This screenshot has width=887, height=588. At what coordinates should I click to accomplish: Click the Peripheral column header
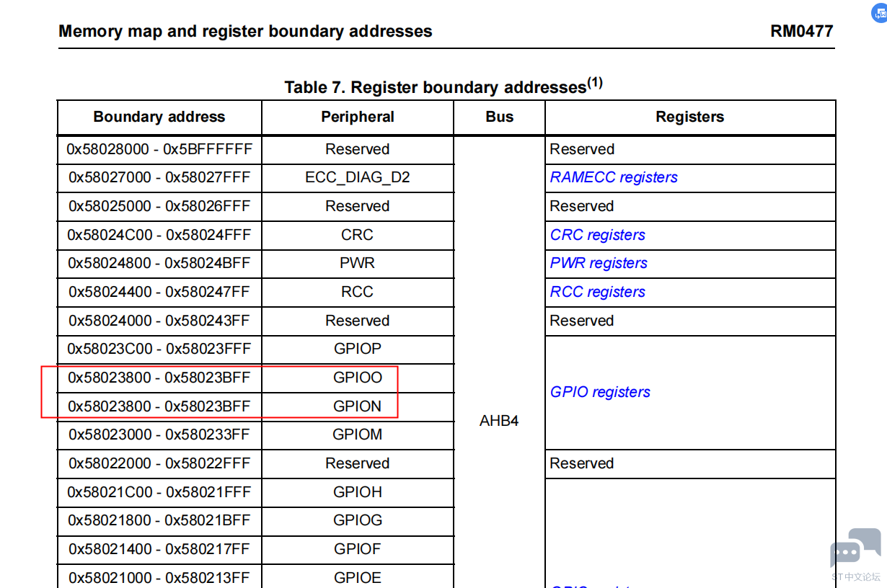pos(358,117)
